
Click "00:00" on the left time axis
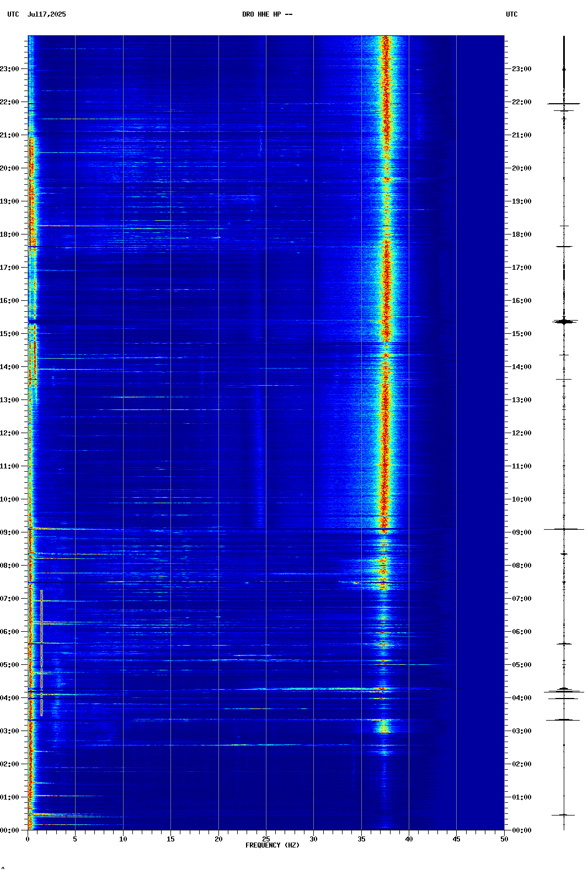pyautogui.click(x=9, y=830)
